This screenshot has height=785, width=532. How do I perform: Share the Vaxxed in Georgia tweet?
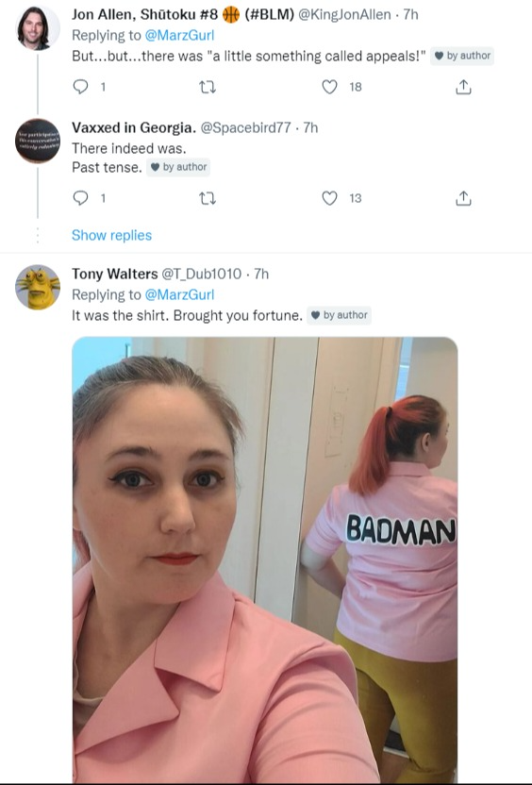point(463,198)
